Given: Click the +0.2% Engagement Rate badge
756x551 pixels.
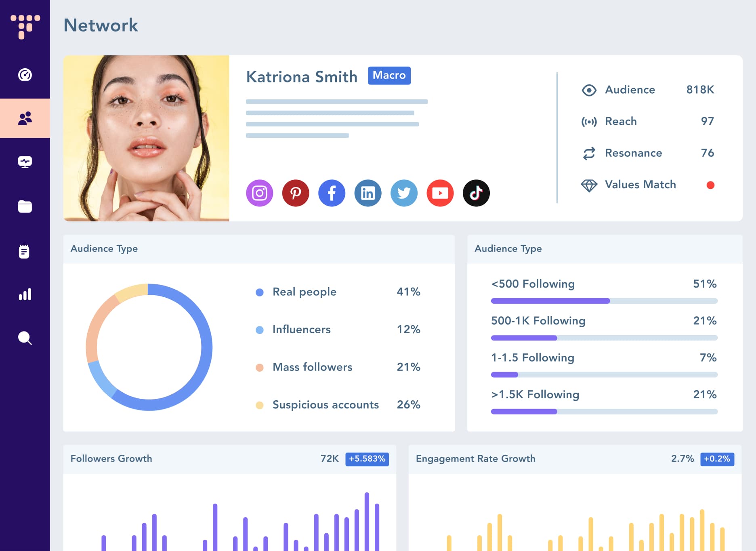Looking at the screenshot, I should (x=717, y=459).
